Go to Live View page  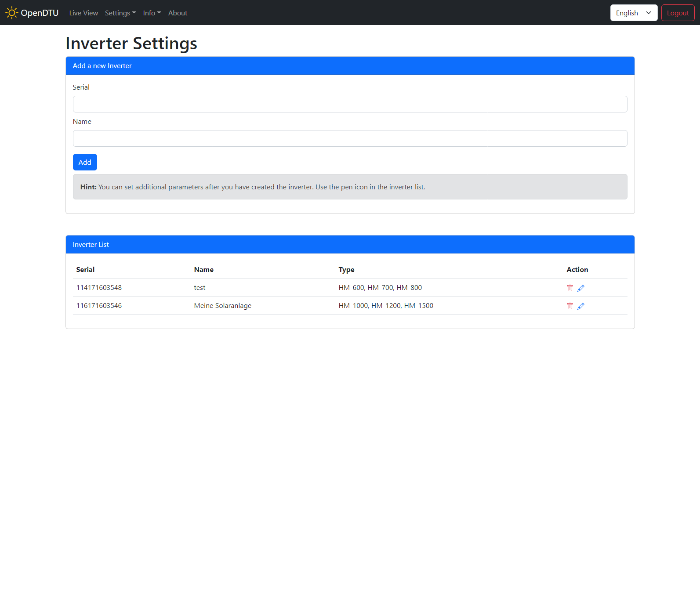pyautogui.click(x=83, y=13)
